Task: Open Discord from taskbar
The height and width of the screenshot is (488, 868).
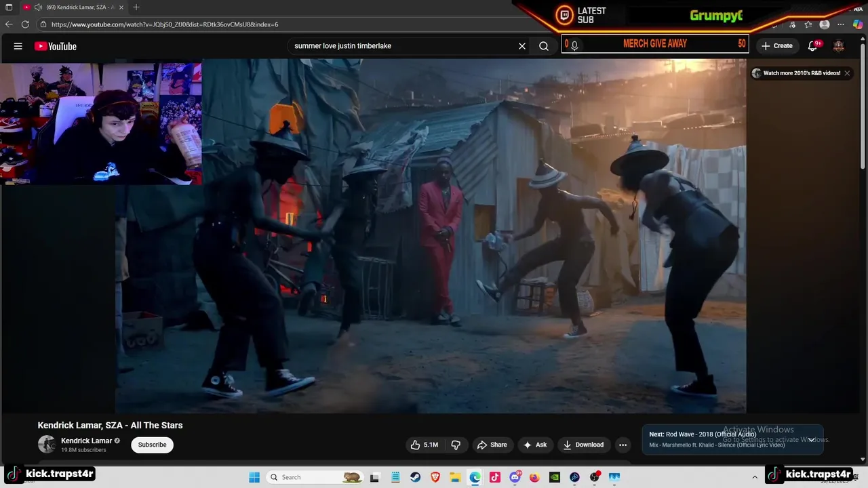Action: click(x=515, y=477)
